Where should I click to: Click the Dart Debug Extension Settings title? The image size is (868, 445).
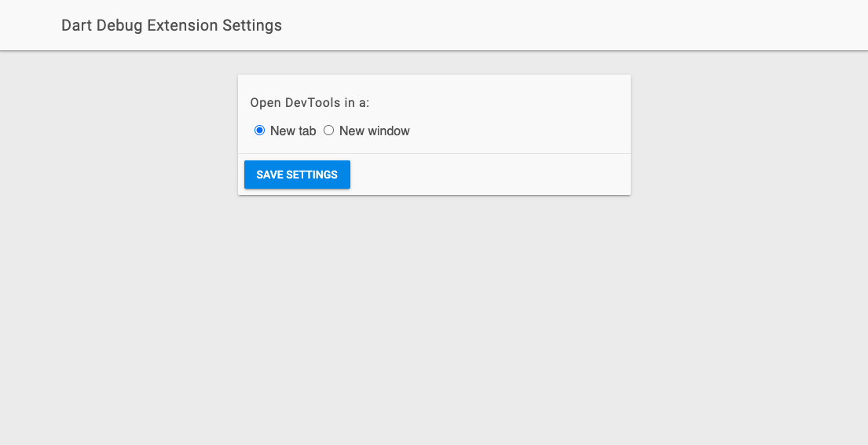(171, 25)
